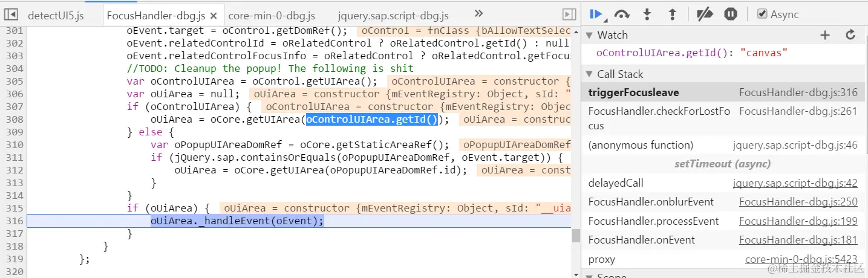This screenshot has width=868, height=278.
Task: Select triggerFocusleave call stack frame
Action: 723,93
